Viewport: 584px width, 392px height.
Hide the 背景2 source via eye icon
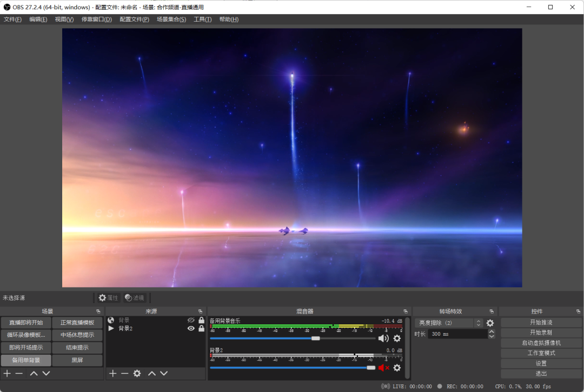[x=190, y=328]
